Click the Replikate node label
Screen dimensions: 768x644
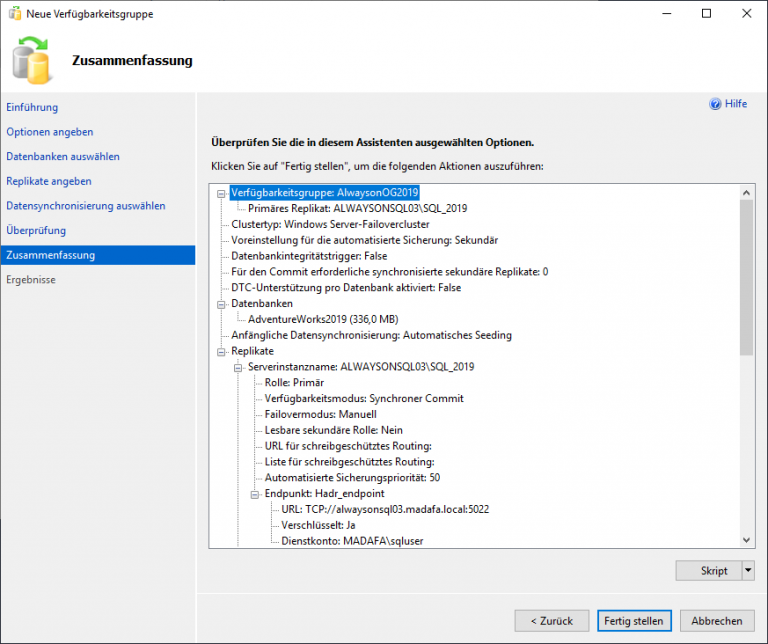pyautogui.click(x=253, y=351)
